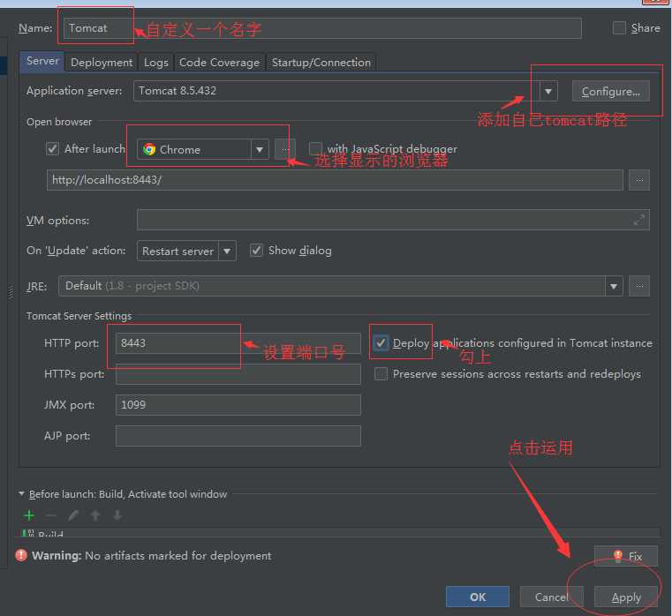Click the Chrome logo icon
This screenshot has width=672, height=616.
(x=149, y=149)
